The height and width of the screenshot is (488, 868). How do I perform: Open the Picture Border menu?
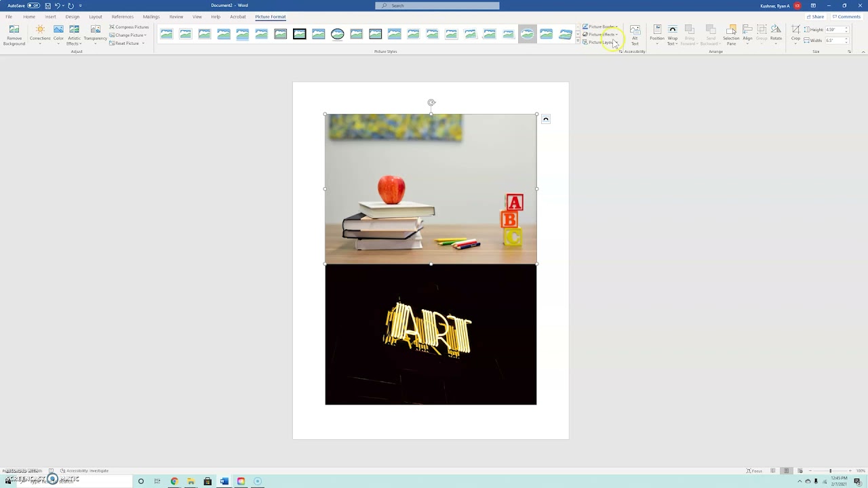[600, 27]
